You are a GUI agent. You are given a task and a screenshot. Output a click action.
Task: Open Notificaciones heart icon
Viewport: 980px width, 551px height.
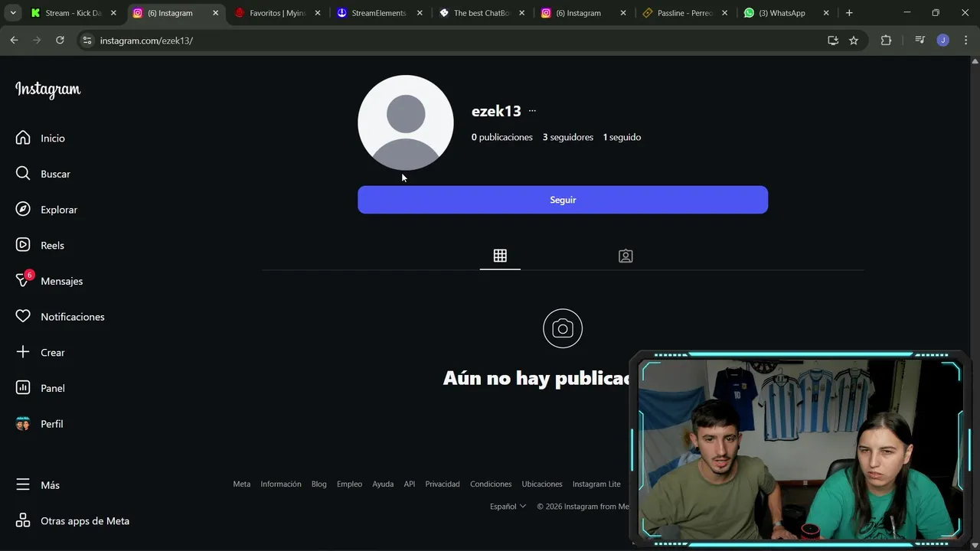click(23, 317)
